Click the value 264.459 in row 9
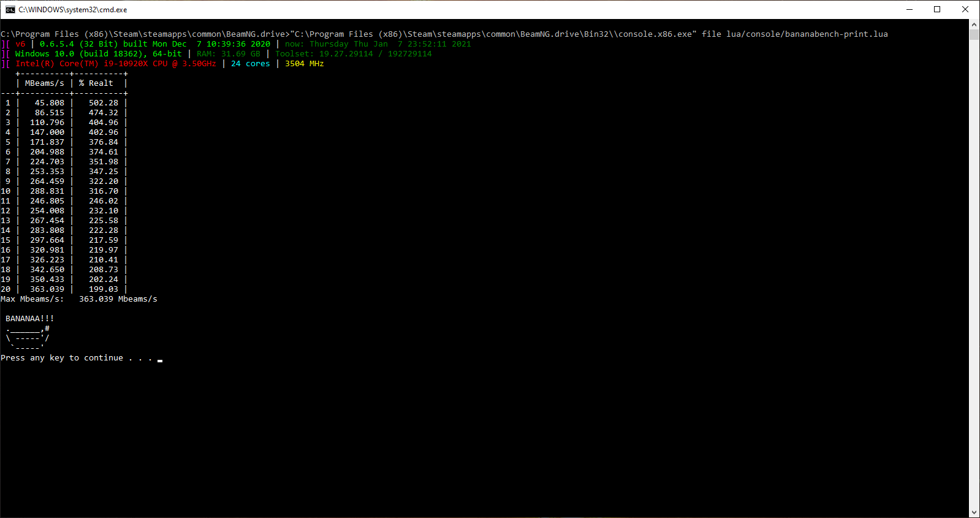 (x=47, y=181)
